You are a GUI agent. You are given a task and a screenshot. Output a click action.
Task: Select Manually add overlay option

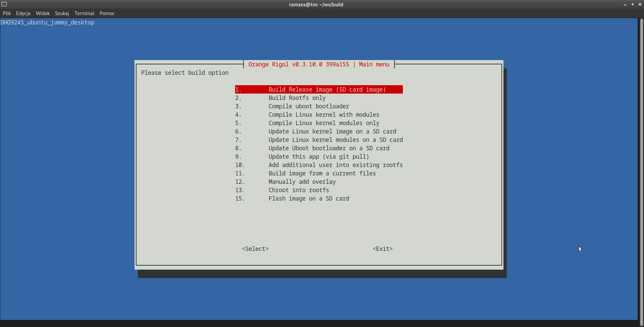pyautogui.click(x=319, y=182)
